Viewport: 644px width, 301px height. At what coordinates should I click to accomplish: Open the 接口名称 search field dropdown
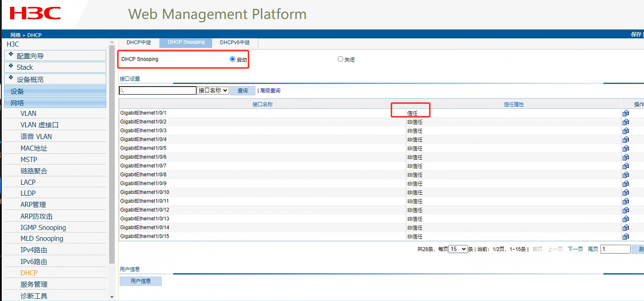tap(213, 90)
